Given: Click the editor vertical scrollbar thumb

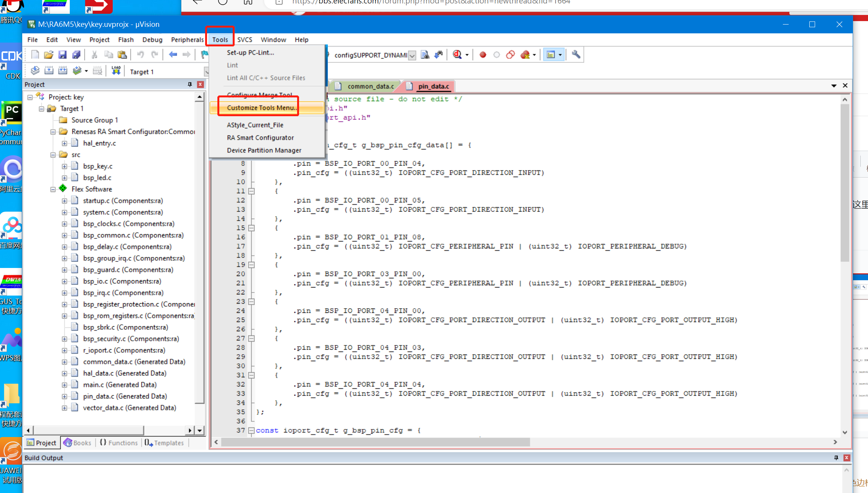Looking at the screenshot, I should [845, 182].
